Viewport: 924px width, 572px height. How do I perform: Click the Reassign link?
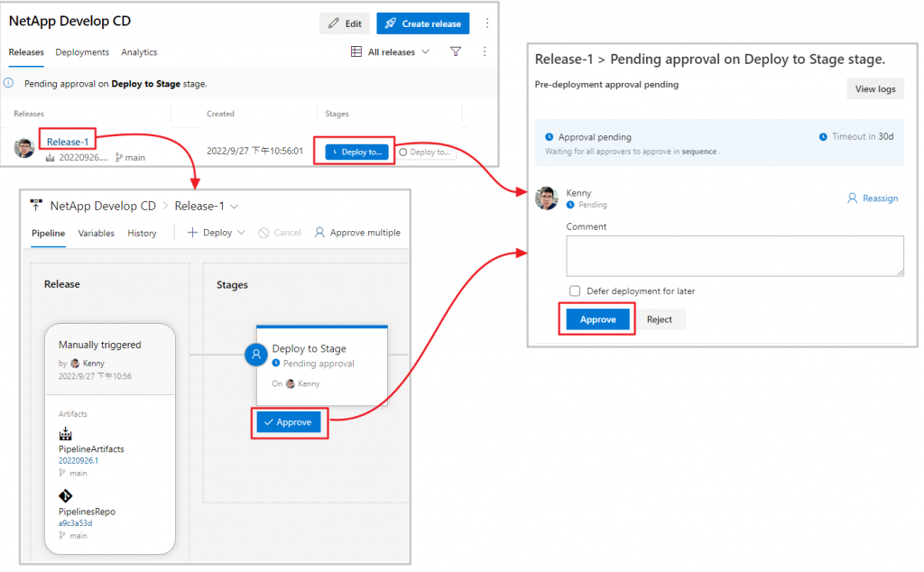[873, 198]
